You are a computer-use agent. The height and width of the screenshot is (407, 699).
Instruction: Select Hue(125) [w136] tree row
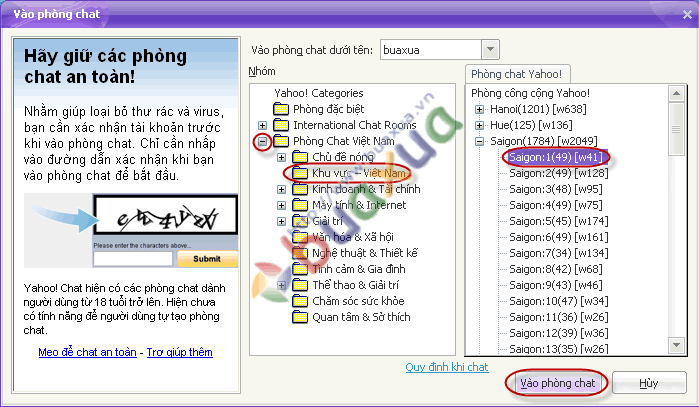coord(531,125)
